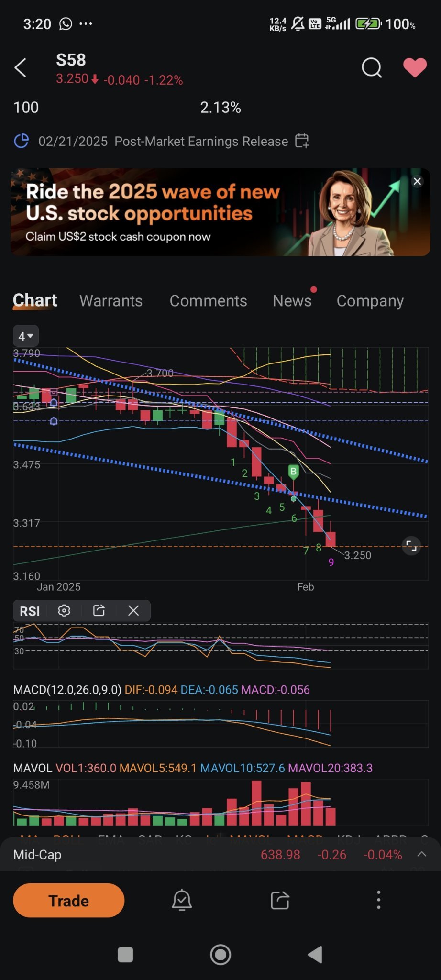441x980 pixels.
Task: Tap the MACD(12.0,26.0,9.0) indicator label
Action: [67, 690]
